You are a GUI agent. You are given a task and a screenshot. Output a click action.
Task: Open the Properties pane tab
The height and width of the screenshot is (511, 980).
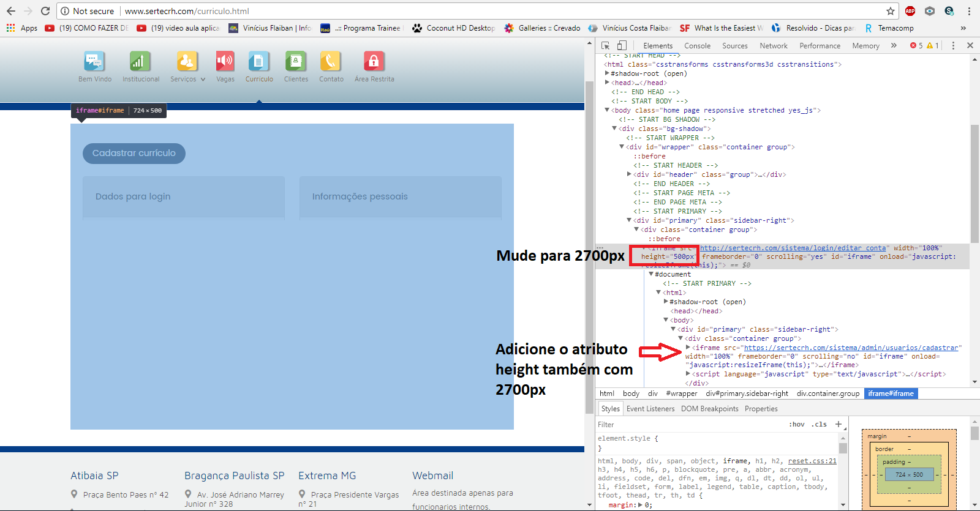click(761, 409)
